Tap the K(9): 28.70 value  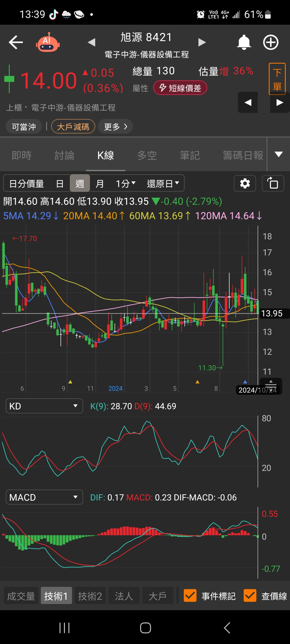pos(111,406)
